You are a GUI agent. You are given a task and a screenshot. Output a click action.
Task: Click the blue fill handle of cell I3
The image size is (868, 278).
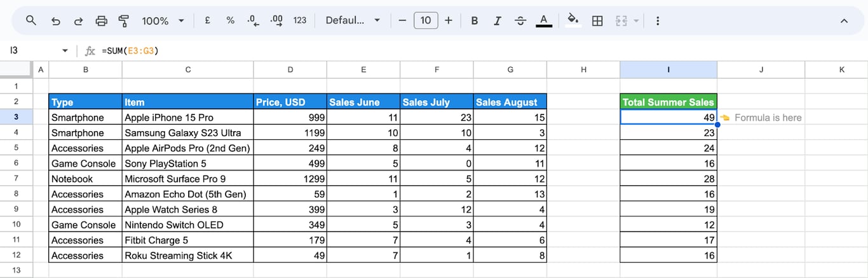click(x=717, y=125)
